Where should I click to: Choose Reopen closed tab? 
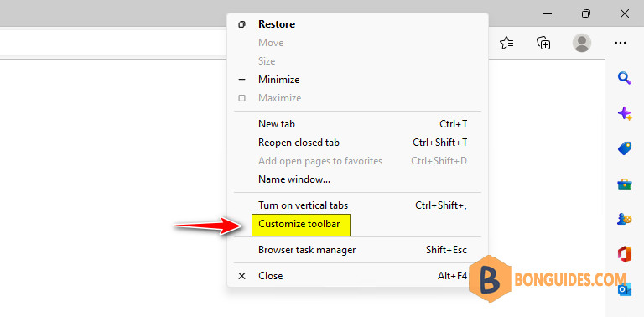point(357,143)
